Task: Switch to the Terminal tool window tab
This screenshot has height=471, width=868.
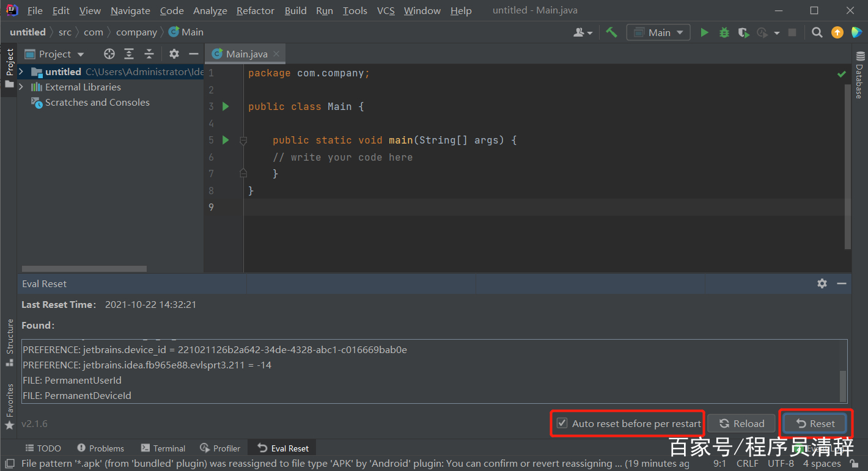Action: tap(163, 448)
